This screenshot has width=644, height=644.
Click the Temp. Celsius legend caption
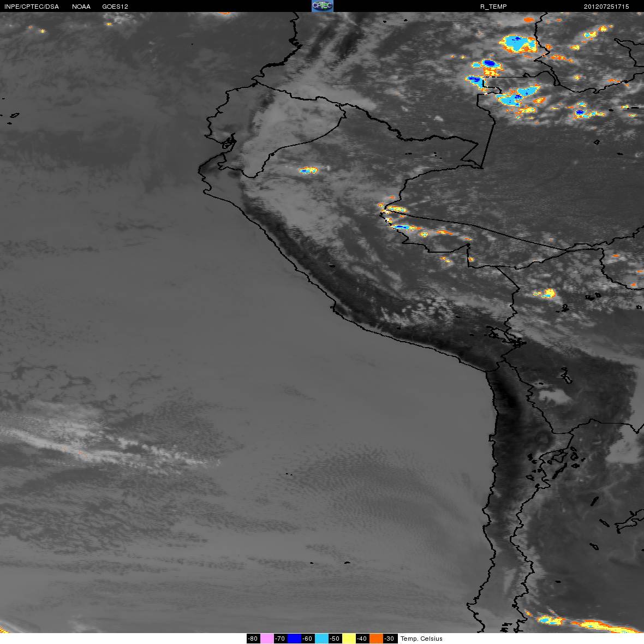(x=421, y=639)
